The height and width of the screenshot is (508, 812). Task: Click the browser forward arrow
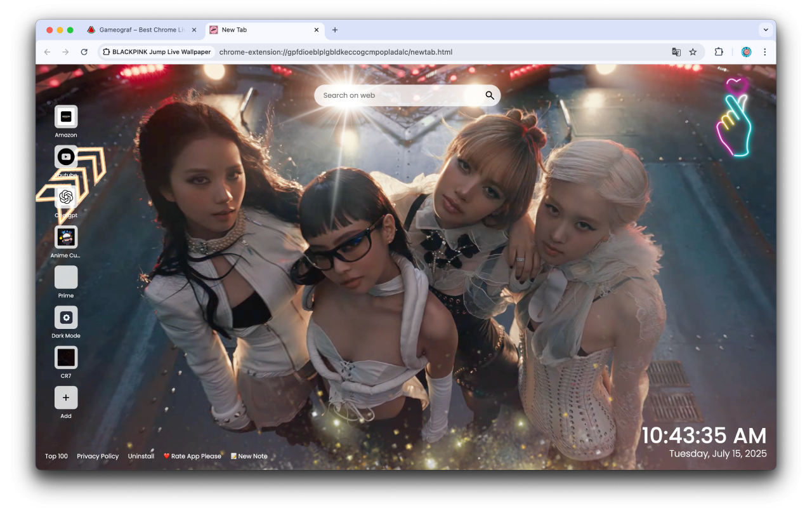[x=65, y=52]
